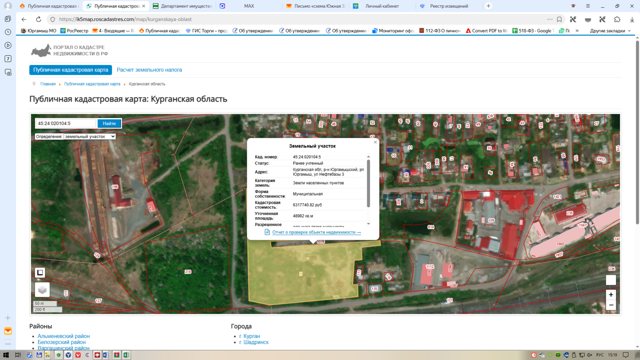Zoom out the map with minus button
Image resolution: width=640 pixels, height=360 pixels.
click(611, 305)
